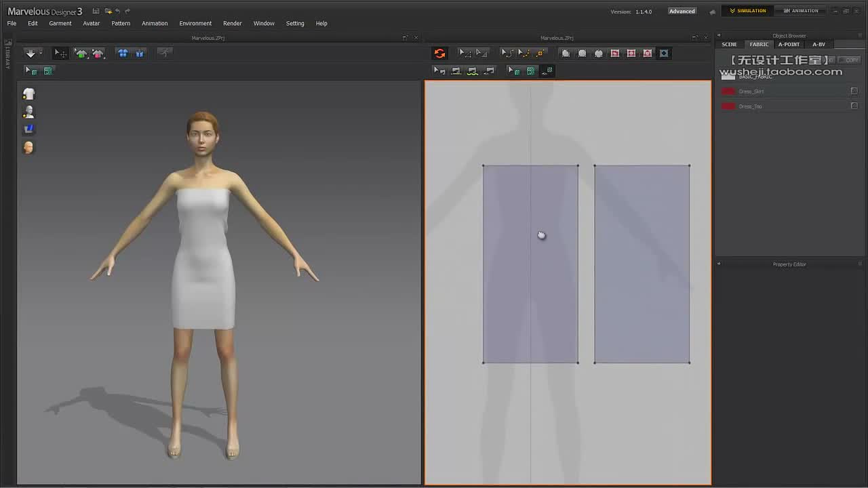Viewport: 868px width, 488px height.
Task: Click the first blue shirt icon in 3D toolbar
Action: (x=123, y=53)
